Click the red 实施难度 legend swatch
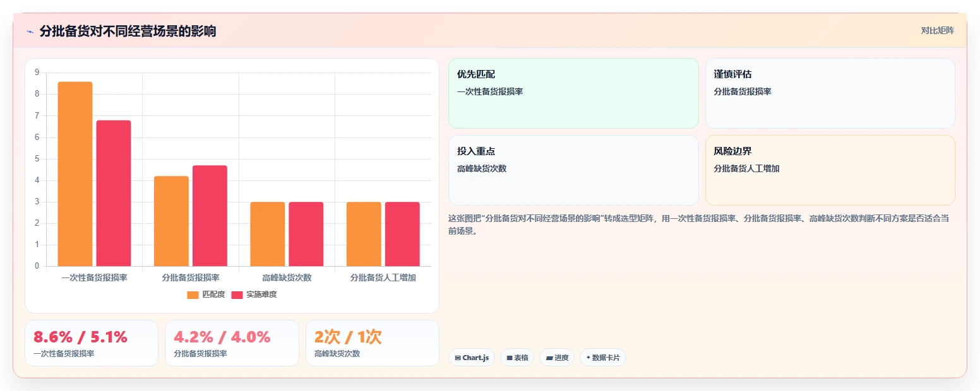 [237, 295]
